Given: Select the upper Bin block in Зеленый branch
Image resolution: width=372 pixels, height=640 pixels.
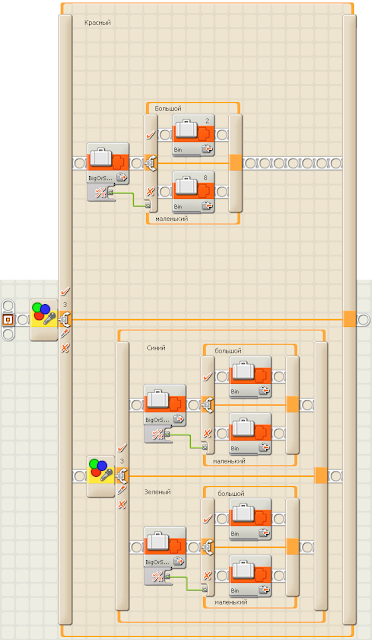Looking at the screenshot, I should coord(251,519).
